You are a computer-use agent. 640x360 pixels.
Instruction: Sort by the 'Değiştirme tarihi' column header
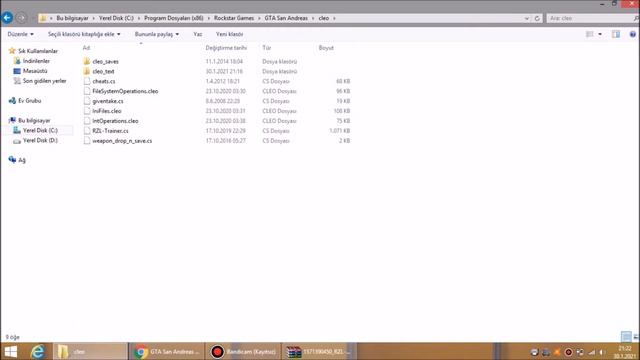(x=226, y=48)
